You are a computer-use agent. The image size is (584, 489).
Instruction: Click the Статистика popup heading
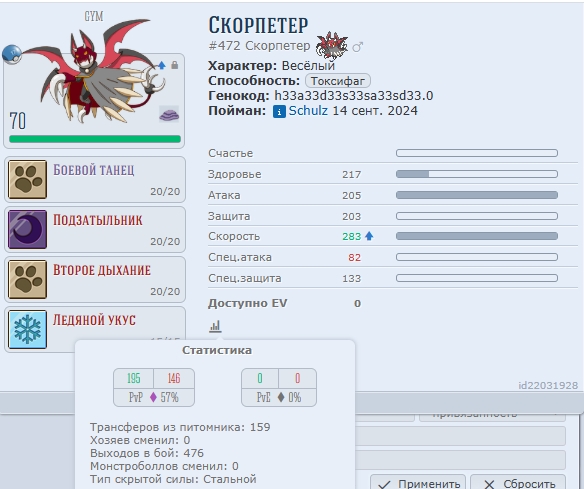point(217,350)
